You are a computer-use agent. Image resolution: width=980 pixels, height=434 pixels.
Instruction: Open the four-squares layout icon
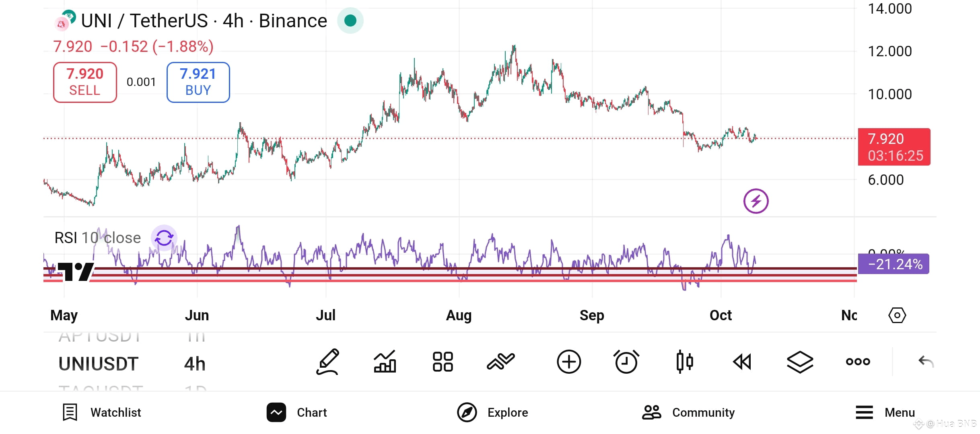pos(443,362)
